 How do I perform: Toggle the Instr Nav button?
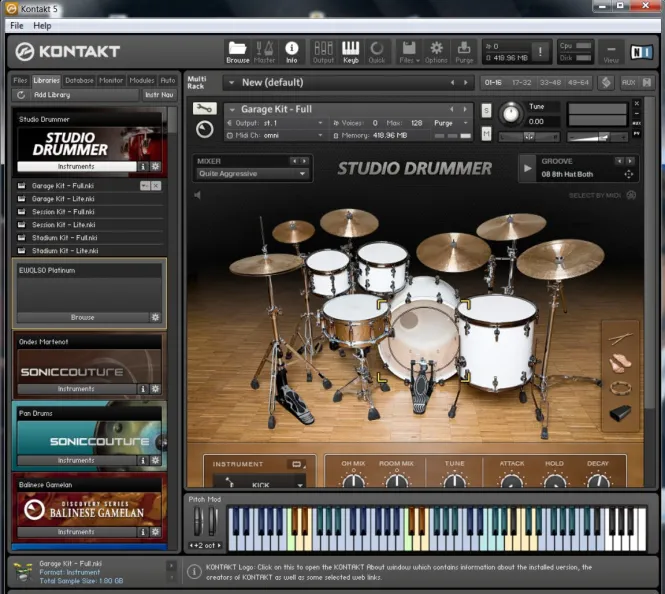[159, 95]
